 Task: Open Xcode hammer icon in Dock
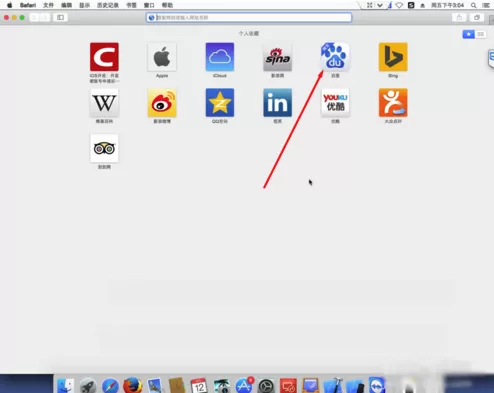coord(333,386)
